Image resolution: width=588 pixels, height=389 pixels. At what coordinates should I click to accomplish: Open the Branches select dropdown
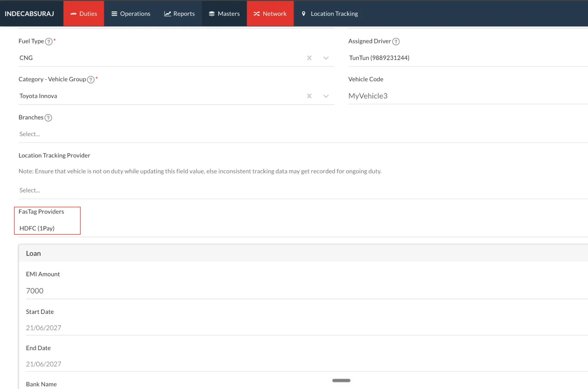click(x=303, y=134)
